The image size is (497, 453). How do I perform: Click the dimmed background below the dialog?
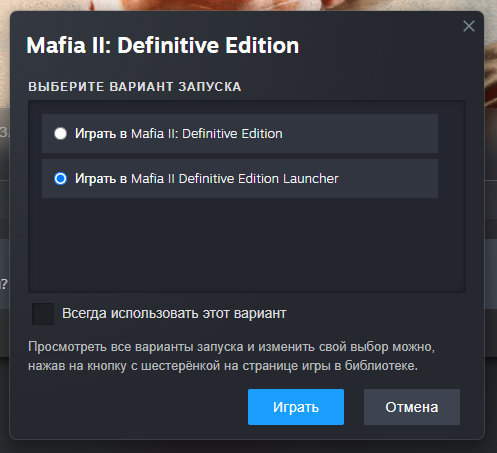[x=248, y=447]
